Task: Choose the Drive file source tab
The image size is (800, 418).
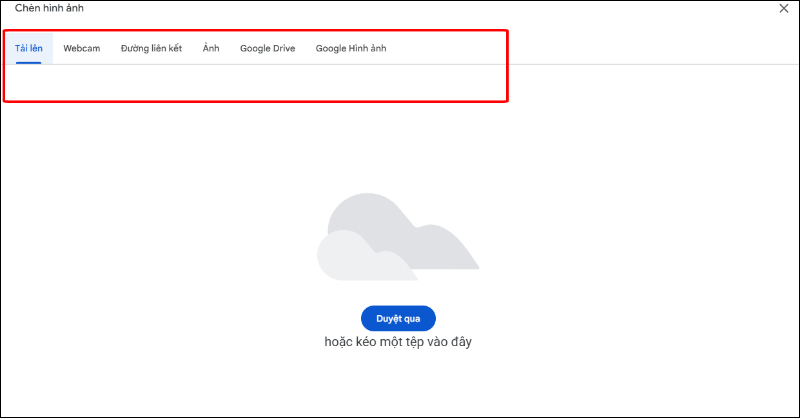Action: pos(267,48)
